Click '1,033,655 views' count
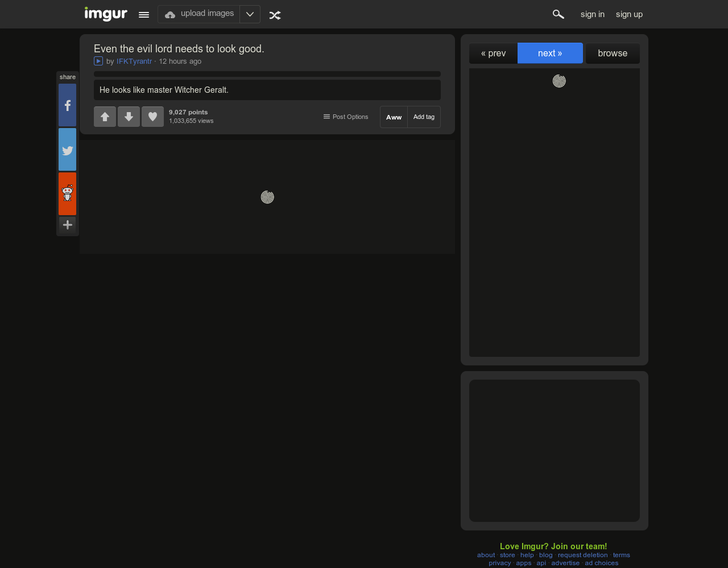728x568 pixels. pyautogui.click(x=191, y=121)
